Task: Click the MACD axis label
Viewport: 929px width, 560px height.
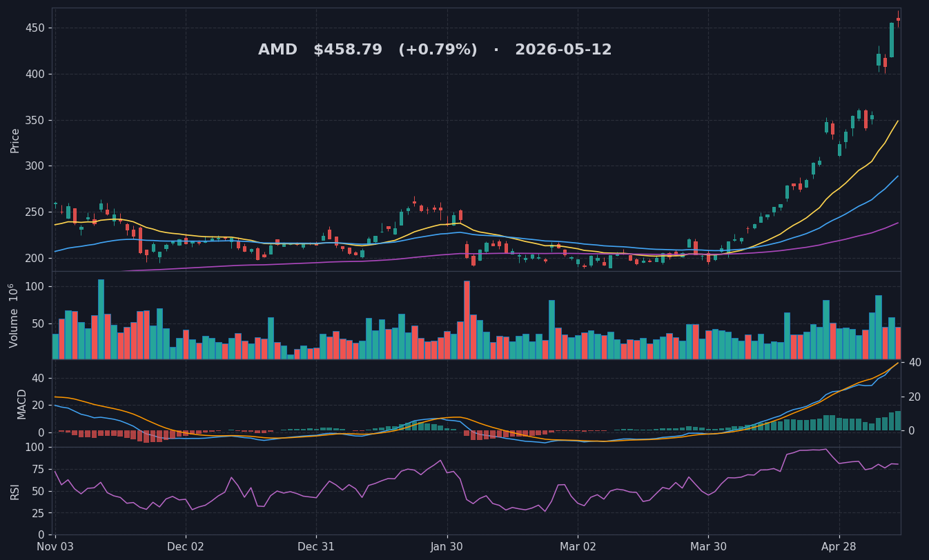Action: click(x=22, y=403)
